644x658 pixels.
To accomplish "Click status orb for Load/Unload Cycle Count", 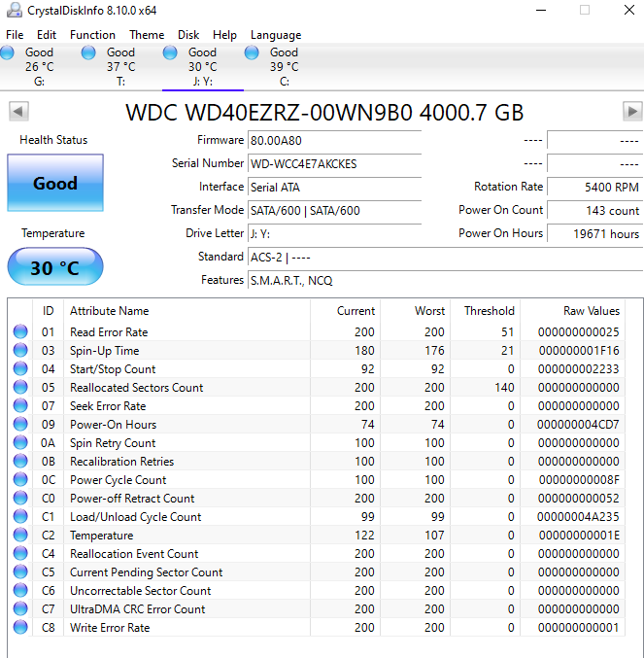I will tap(20, 516).
